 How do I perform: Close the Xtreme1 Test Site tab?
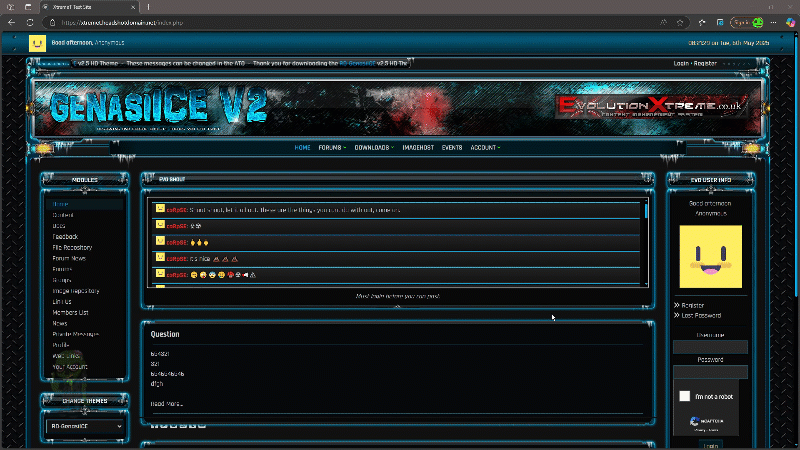coord(133,7)
